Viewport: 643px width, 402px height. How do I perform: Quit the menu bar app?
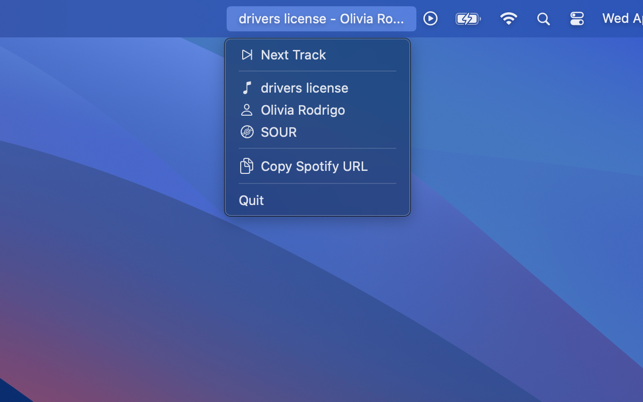(317, 200)
